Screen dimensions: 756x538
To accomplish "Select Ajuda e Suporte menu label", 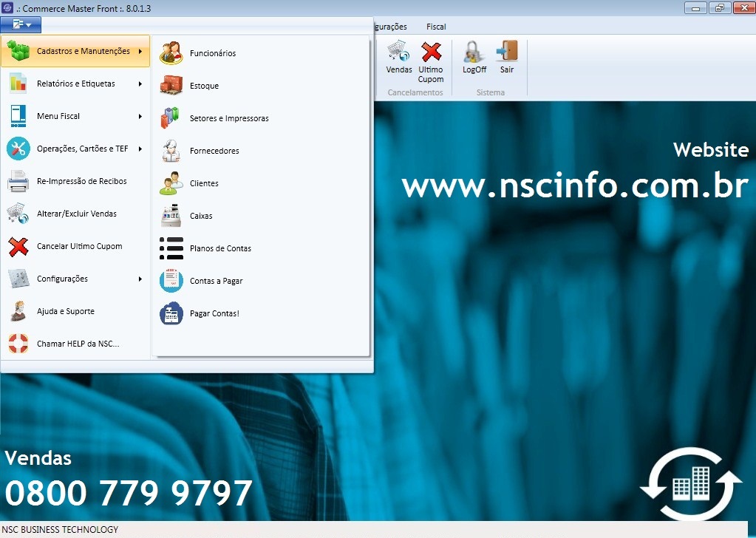I will (x=66, y=311).
